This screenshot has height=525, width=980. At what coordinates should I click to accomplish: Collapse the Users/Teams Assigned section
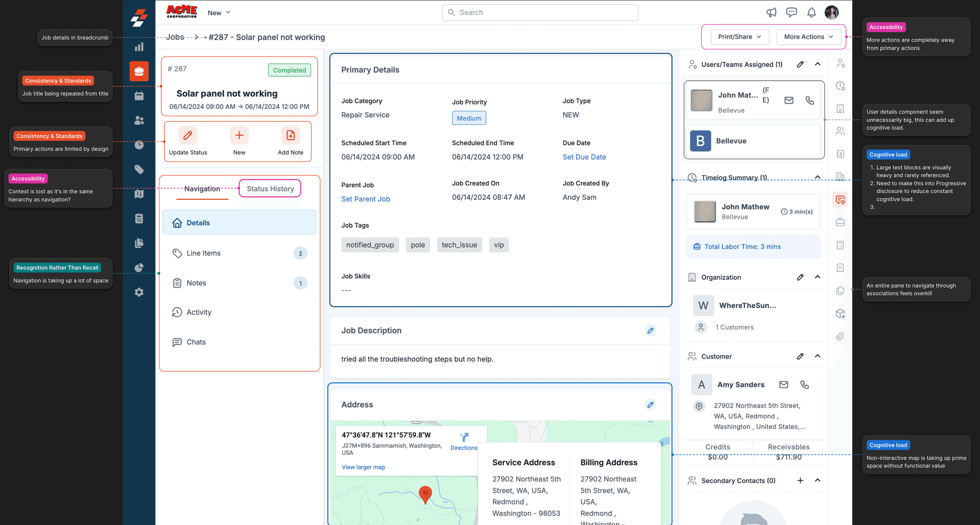[817, 64]
